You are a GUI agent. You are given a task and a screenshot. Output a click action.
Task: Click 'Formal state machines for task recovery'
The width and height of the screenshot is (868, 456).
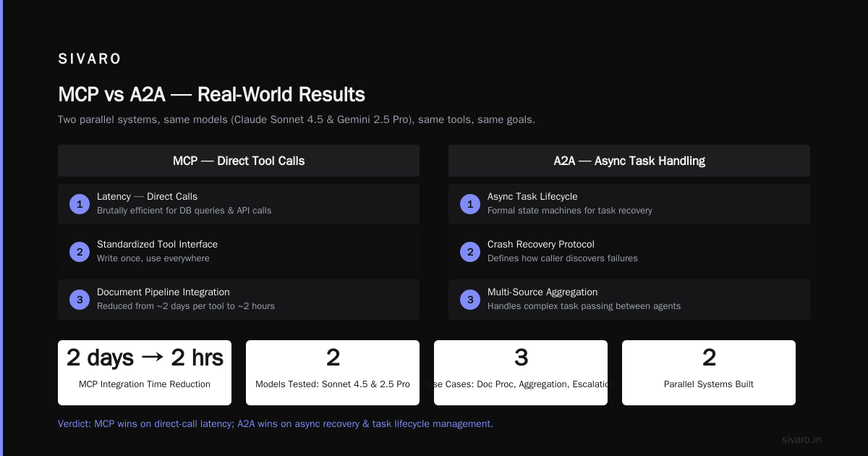coord(570,211)
